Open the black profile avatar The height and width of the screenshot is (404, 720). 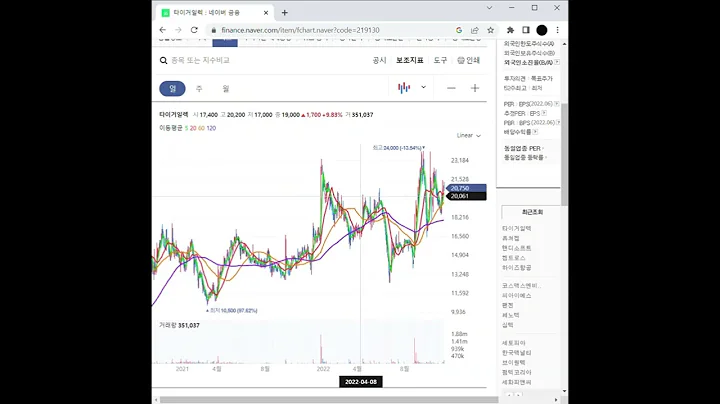click(542, 30)
